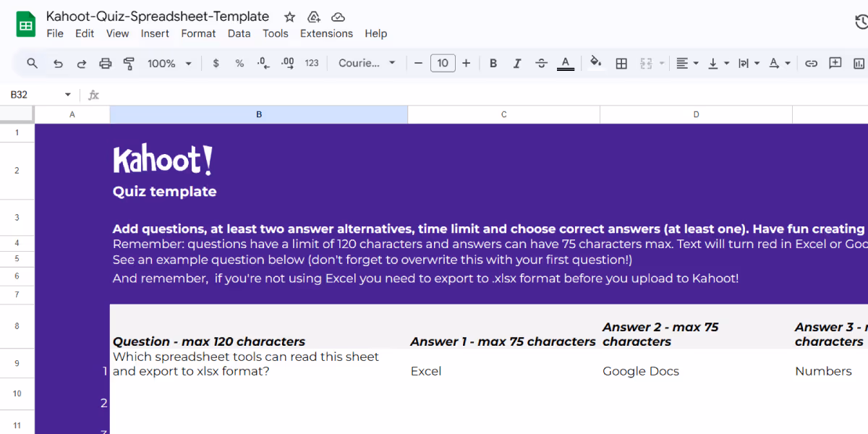868x434 pixels.
Task: Open the Tools menu
Action: 276,33
